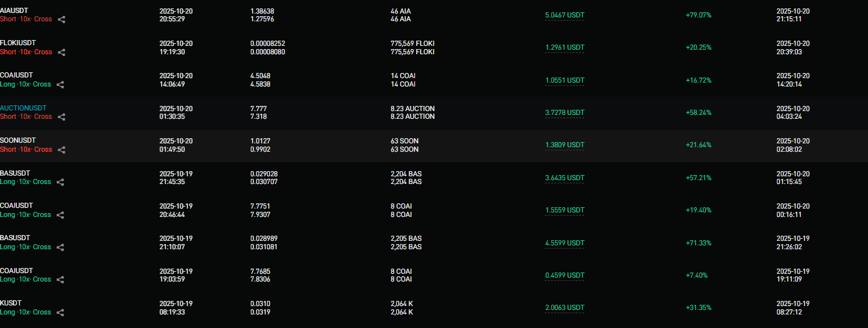Click the 3.7278 USDT PnL amount
868x328 pixels.
(x=564, y=112)
